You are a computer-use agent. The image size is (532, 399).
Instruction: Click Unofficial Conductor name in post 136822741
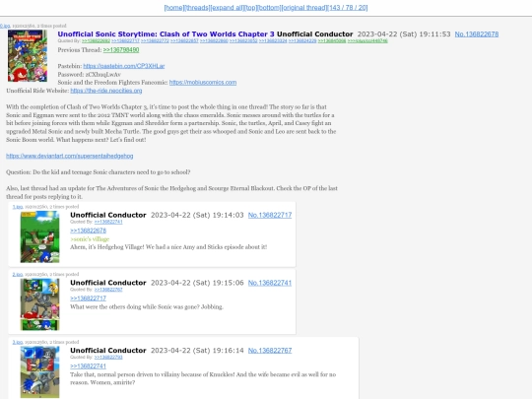[x=108, y=283]
